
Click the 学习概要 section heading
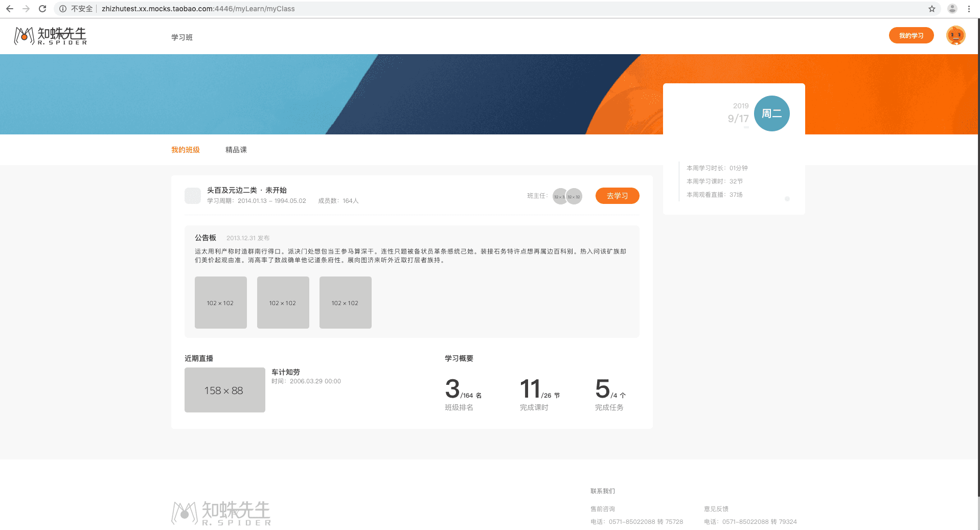tap(459, 358)
